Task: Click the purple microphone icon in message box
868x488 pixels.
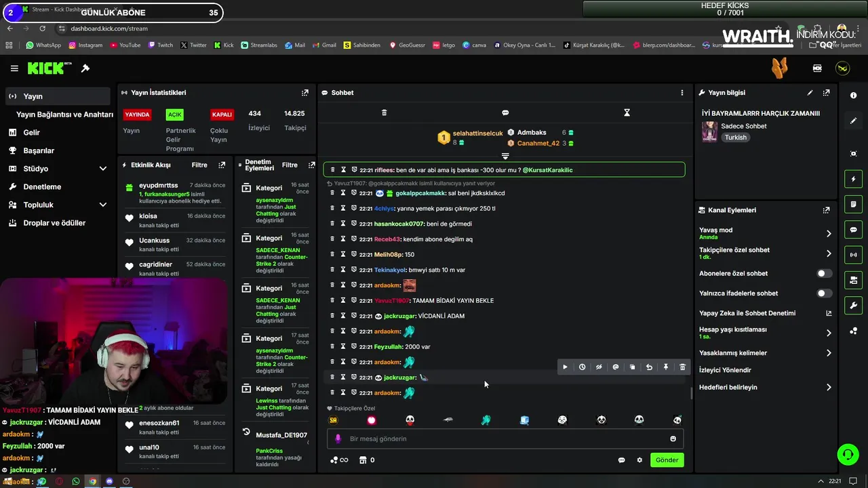Action: [x=338, y=439]
